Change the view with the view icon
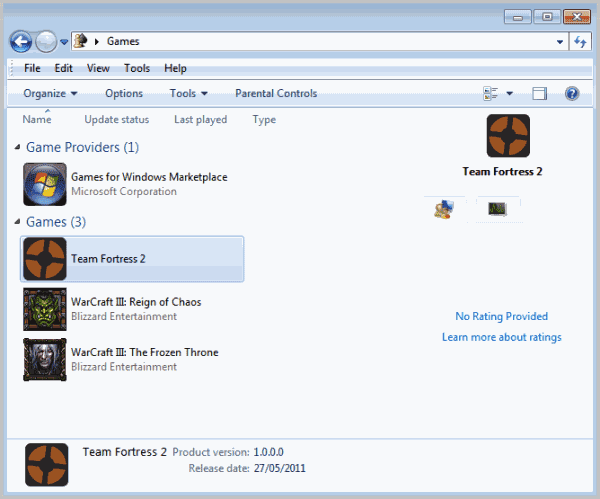Screen dimensions: 600x499 (x=491, y=93)
